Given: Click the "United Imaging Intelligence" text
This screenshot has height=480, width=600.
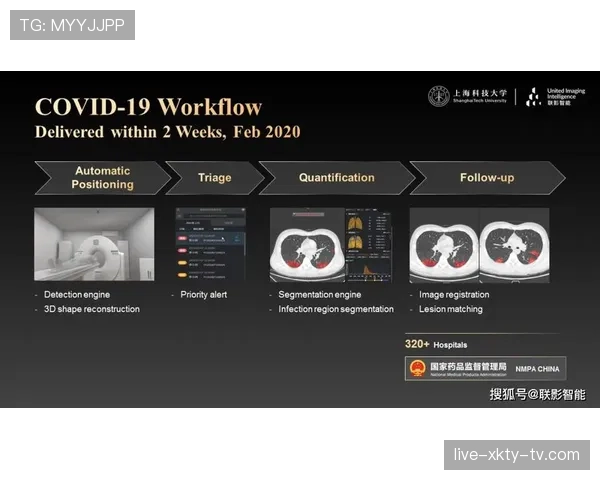Looking at the screenshot, I should (566, 94).
